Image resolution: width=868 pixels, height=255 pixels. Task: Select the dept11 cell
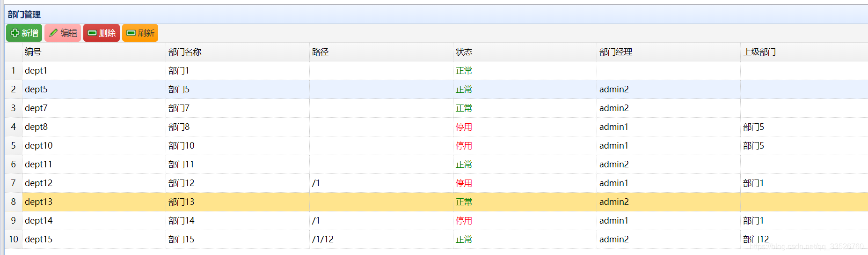point(94,164)
